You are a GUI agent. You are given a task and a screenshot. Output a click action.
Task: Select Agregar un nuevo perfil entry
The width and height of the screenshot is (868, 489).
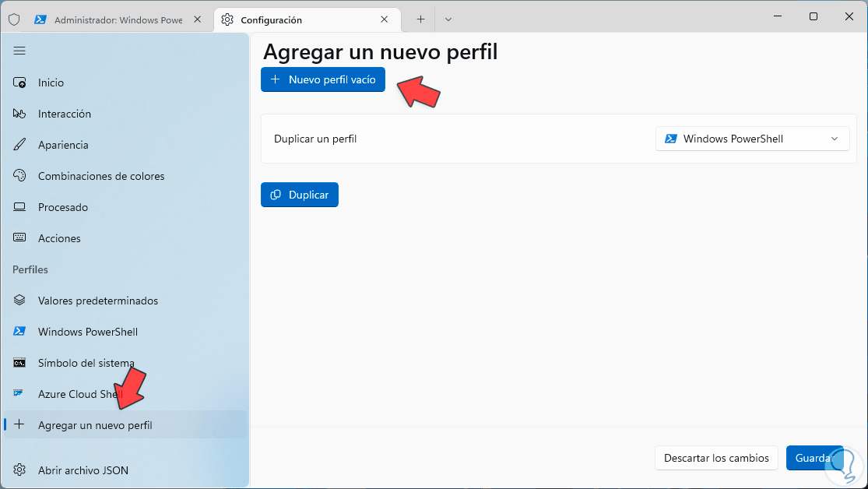[125, 424]
